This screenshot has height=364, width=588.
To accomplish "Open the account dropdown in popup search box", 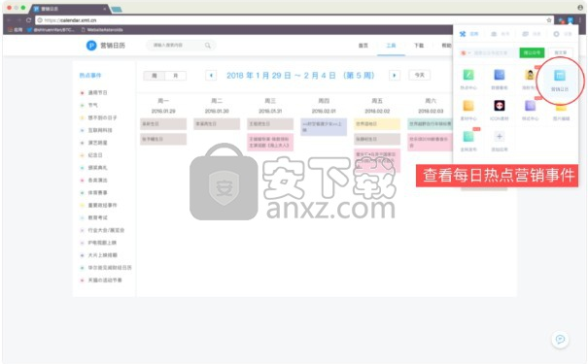I will [x=466, y=52].
